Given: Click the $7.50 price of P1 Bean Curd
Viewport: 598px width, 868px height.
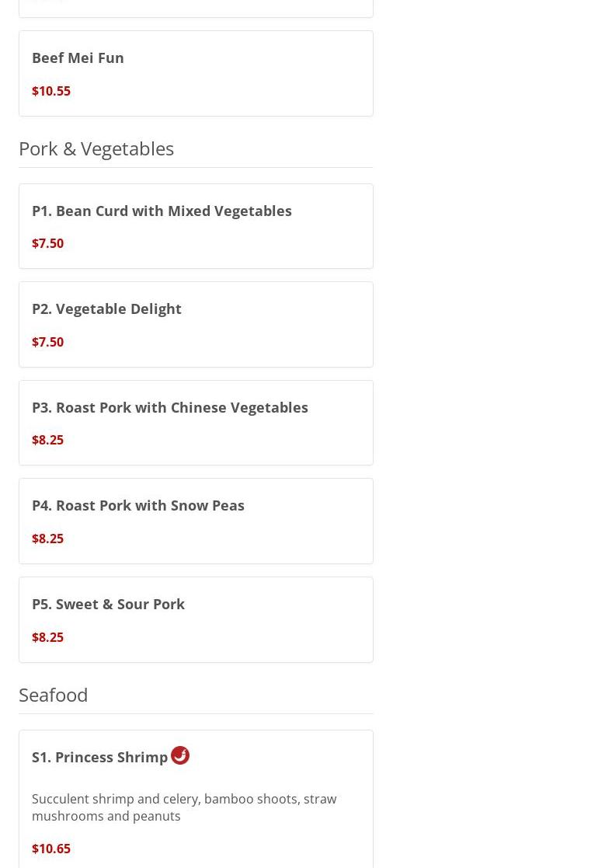Looking at the screenshot, I should pos(47,243).
